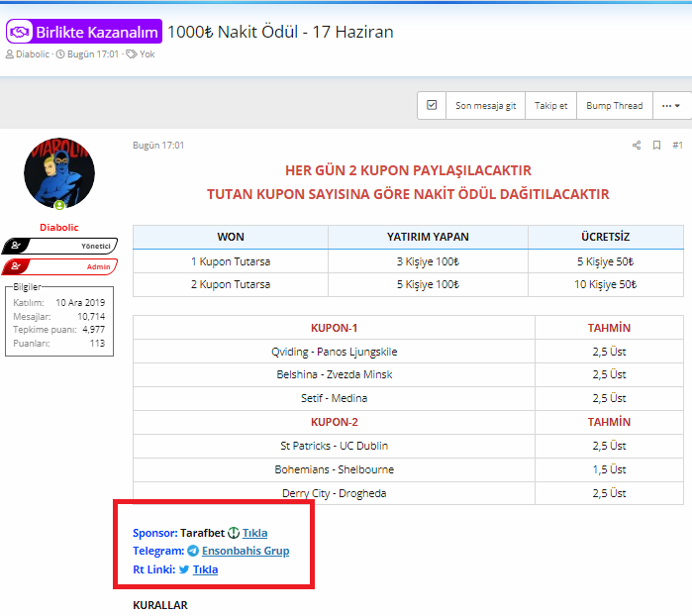This screenshot has width=692, height=616.
Task: Click the YATIRIM YAPAN header cell
Action: (428, 237)
